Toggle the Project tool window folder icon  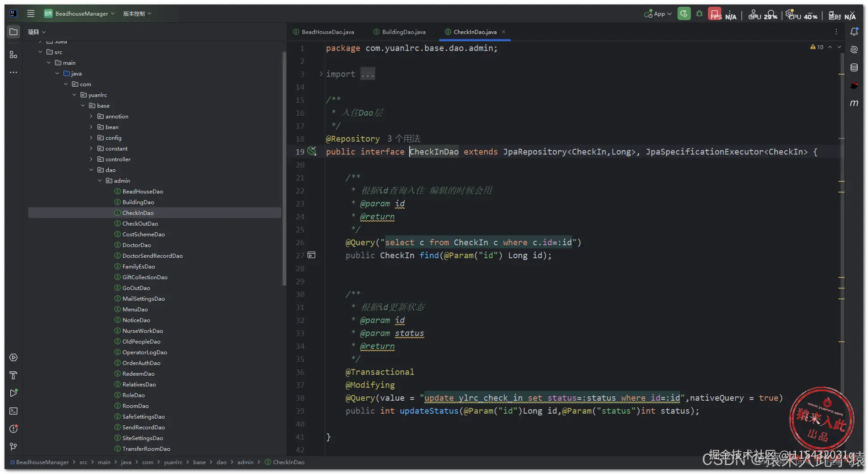13,32
